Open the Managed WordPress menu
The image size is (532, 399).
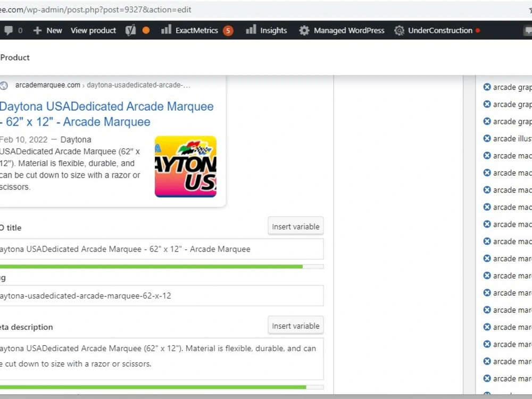pos(342,30)
